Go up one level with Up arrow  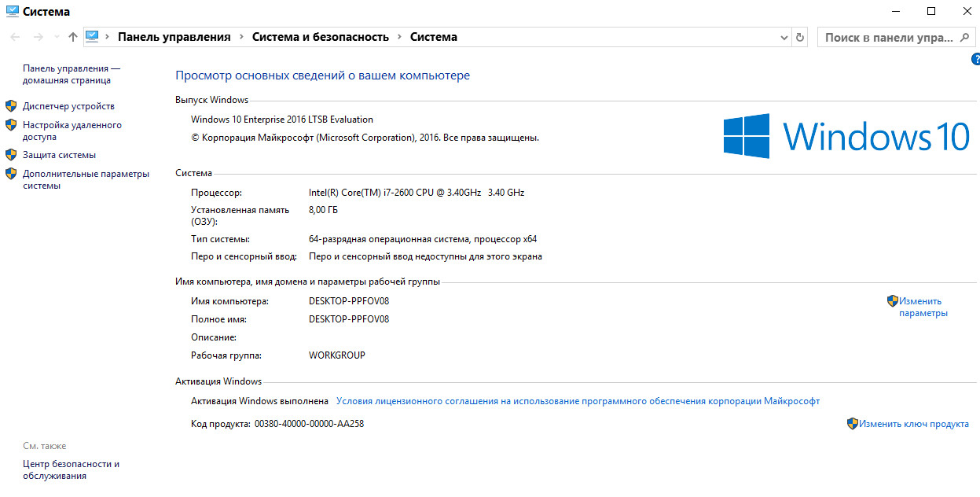[x=72, y=37]
